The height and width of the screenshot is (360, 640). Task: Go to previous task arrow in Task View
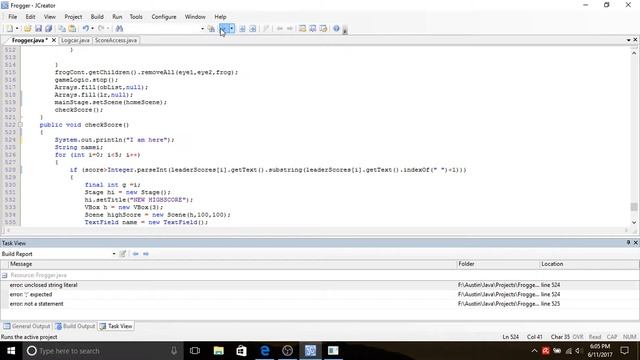click(x=136, y=254)
